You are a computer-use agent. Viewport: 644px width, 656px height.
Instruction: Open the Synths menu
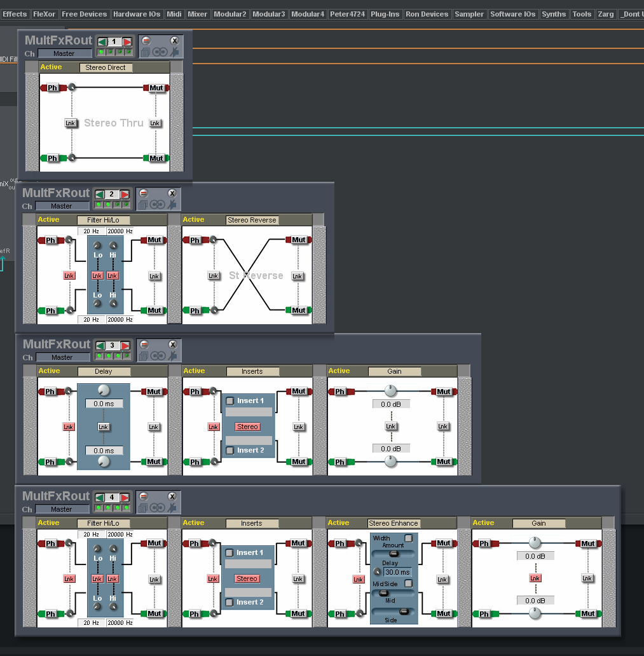tap(553, 13)
